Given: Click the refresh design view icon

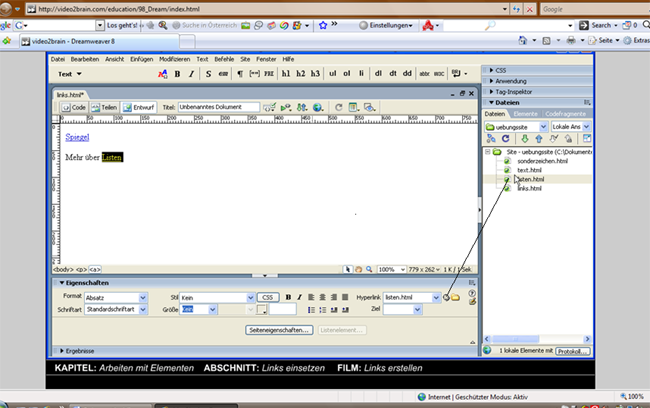Looking at the screenshot, I should click(x=338, y=107).
